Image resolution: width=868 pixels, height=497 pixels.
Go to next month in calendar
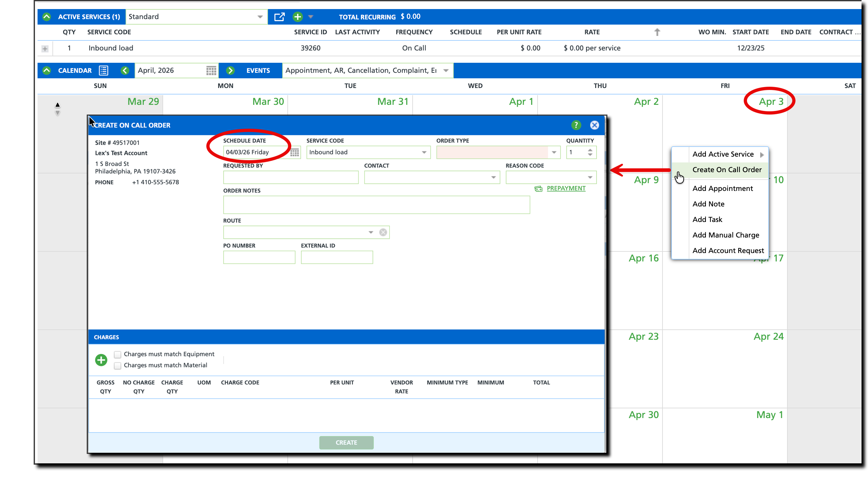pos(230,71)
